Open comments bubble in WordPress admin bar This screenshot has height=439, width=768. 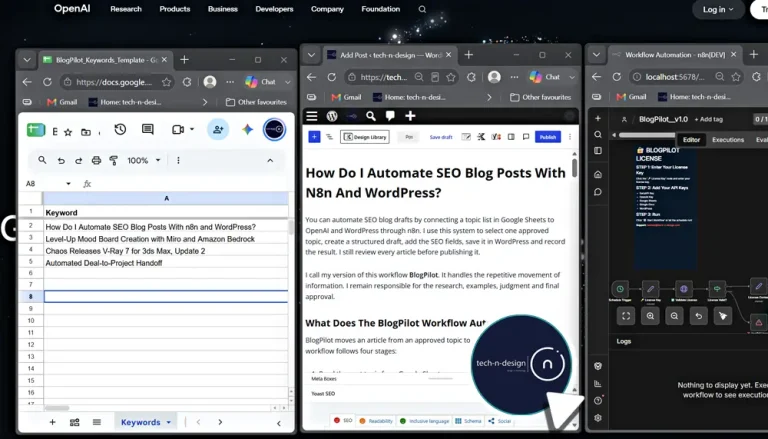(x=390, y=116)
